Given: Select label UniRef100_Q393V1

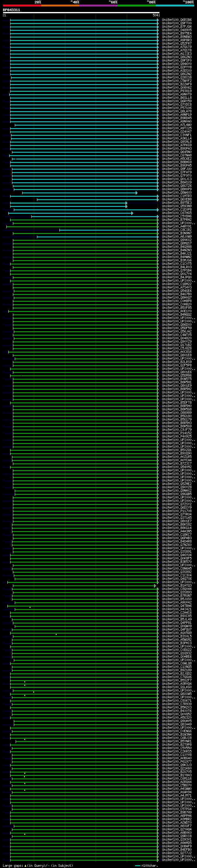Looking at the screenshot, I should (177, 839).
